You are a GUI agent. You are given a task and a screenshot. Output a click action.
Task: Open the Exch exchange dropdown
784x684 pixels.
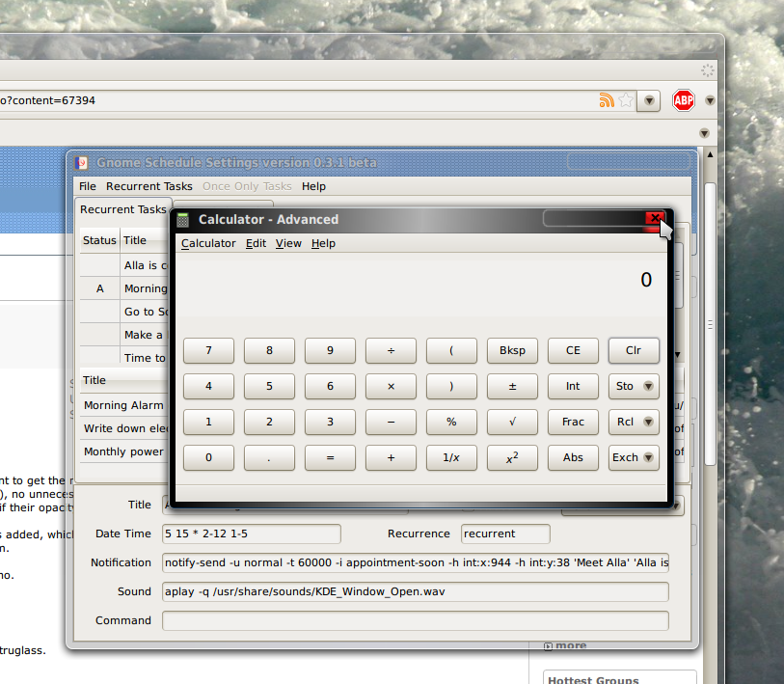634,458
